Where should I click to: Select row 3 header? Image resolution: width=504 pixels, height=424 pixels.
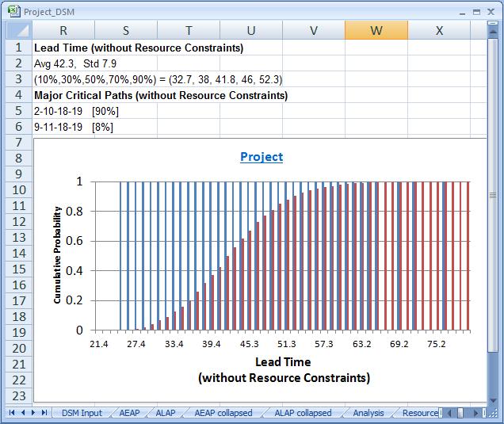(x=19, y=79)
